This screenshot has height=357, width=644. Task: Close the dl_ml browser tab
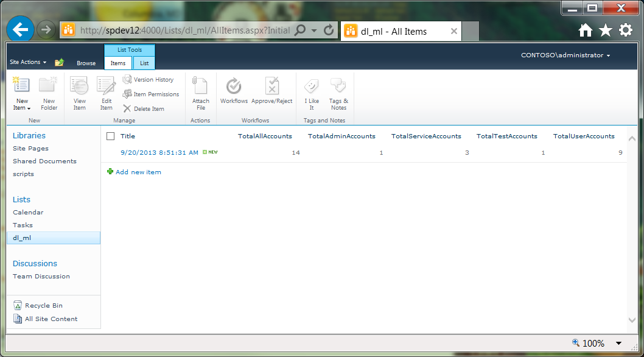454,31
